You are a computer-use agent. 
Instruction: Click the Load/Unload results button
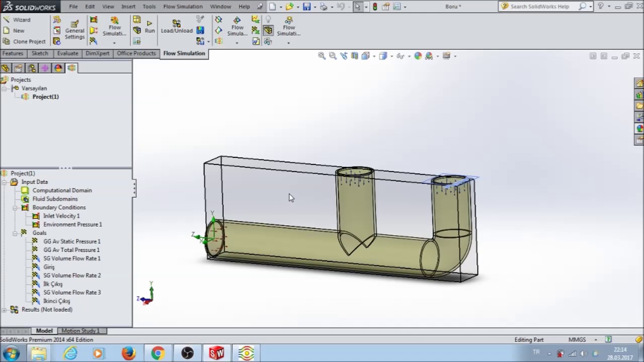point(177,27)
